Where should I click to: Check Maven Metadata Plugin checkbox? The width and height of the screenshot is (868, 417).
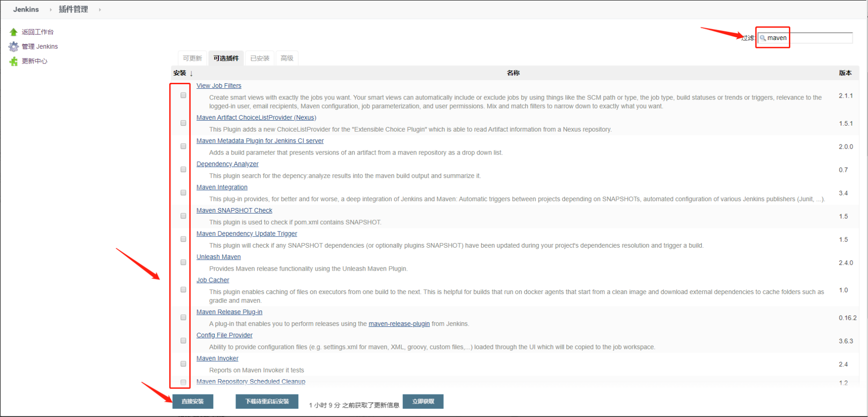(183, 146)
